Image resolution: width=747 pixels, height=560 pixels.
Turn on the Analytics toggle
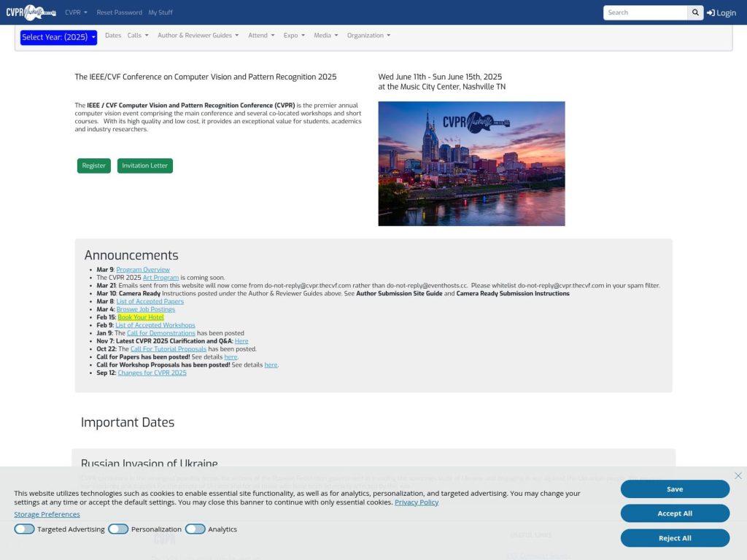click(195, 529)
